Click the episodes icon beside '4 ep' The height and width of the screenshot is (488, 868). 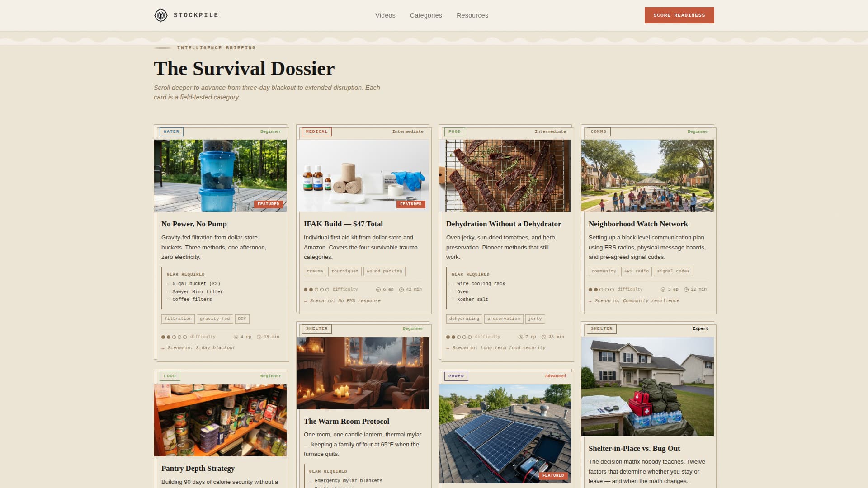(x=236, y=337)
